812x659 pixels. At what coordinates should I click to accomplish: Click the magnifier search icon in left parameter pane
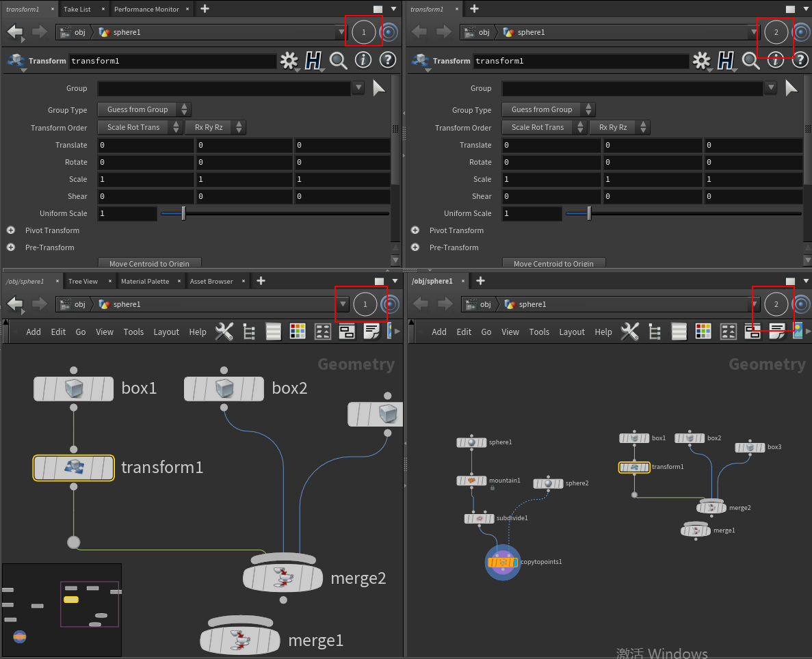coord(338,61)
